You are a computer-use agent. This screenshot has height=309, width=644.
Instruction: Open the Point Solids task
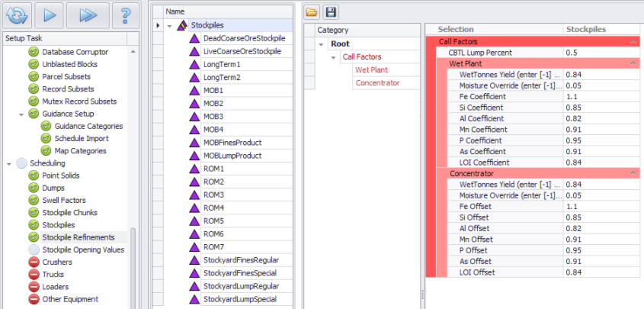61,176
